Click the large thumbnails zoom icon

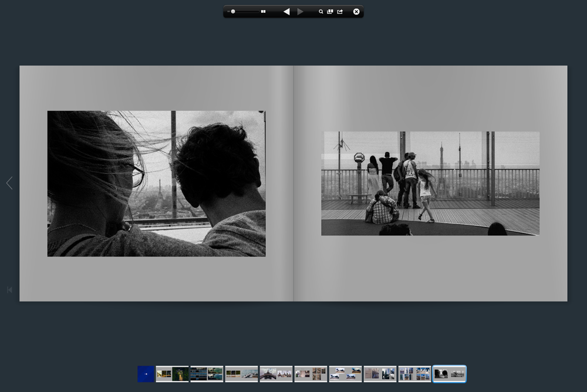click(264, 12)
